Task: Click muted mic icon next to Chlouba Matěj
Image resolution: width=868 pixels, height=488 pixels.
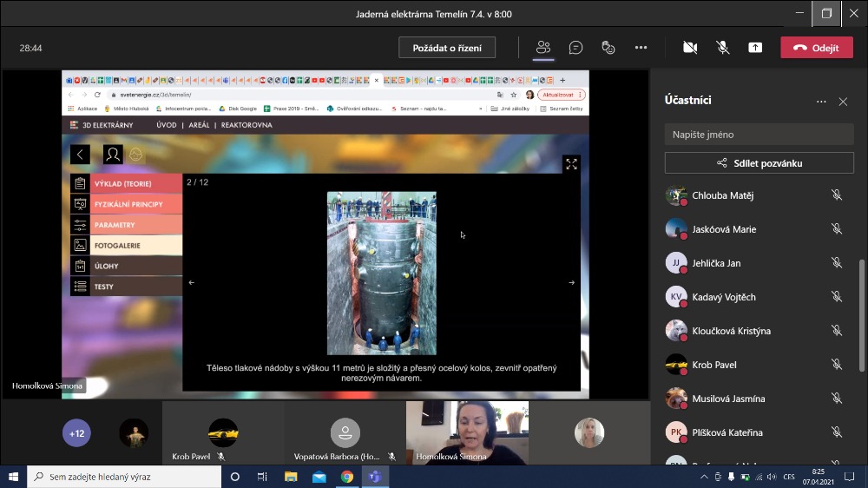Action: pos(837,195)
